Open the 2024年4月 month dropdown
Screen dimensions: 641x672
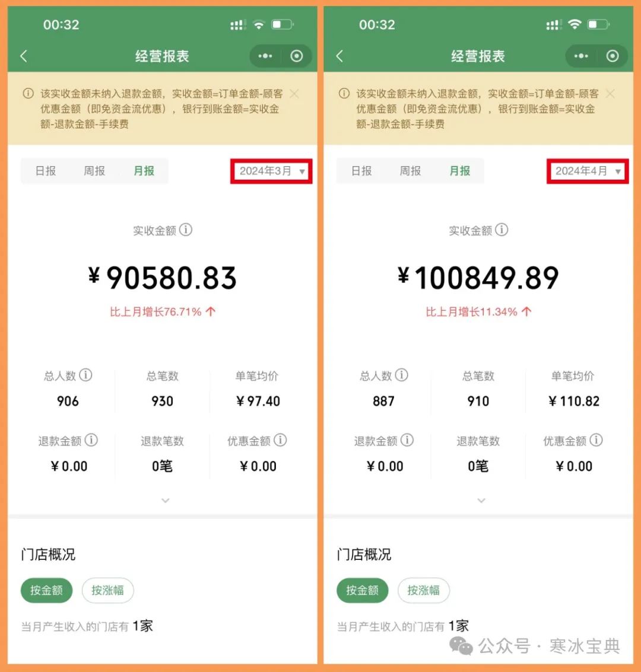click(588, 171)
